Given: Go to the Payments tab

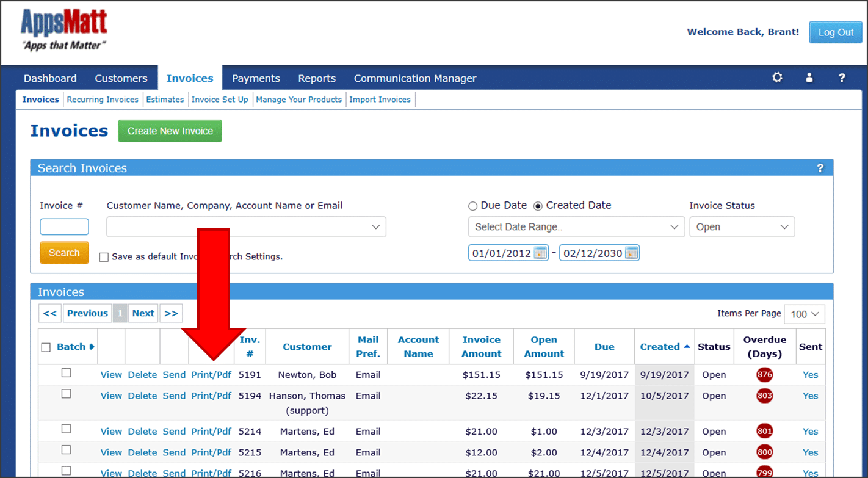Looking at the screenshot, I should (256, 78).
